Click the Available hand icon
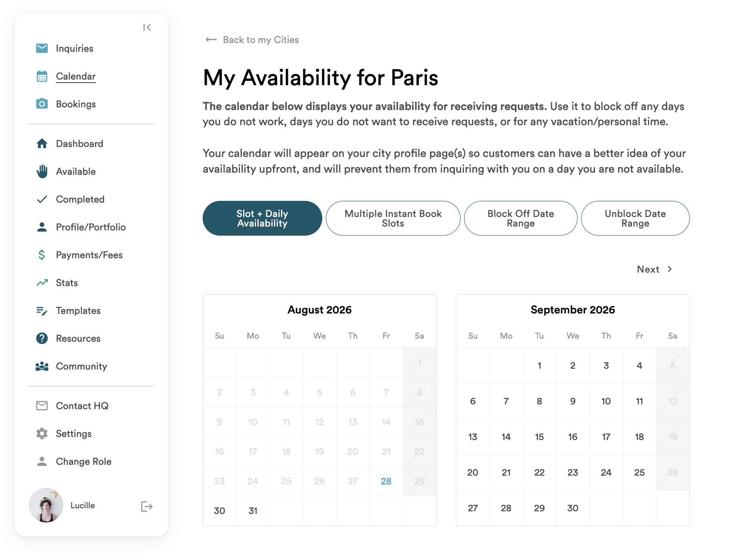 tap(42, 171)
